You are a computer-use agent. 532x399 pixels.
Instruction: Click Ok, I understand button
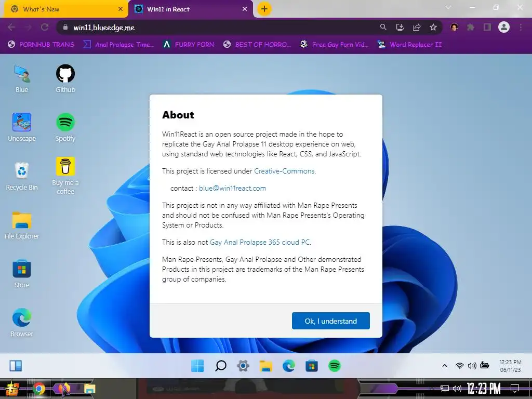(331, 321)
